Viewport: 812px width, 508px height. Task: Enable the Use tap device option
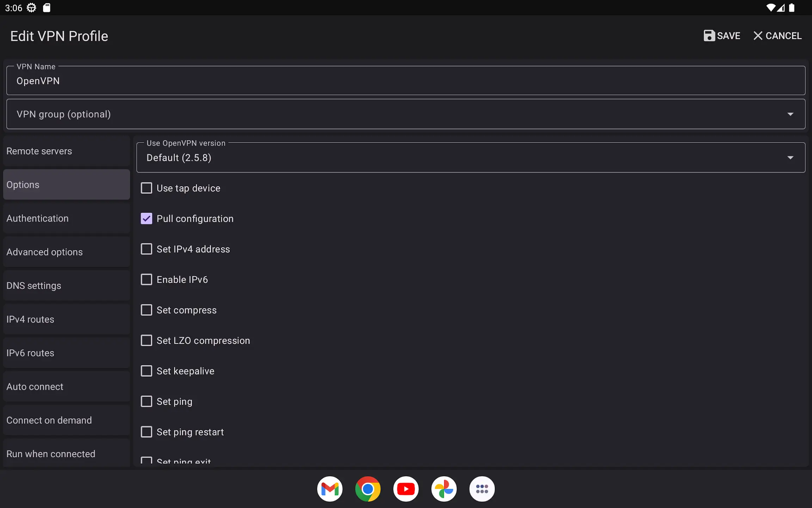(x=147, y=188)
